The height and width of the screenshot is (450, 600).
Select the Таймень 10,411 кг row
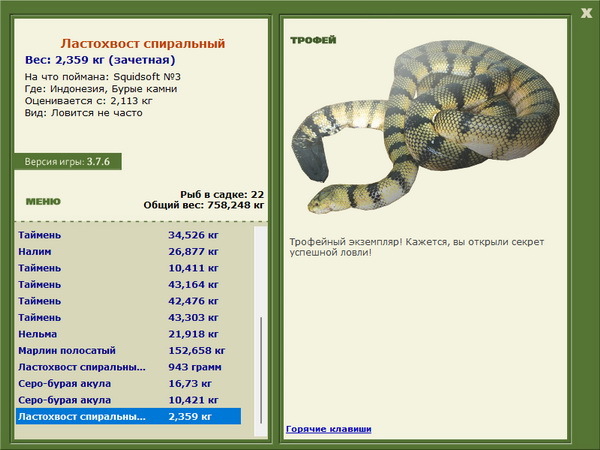tap(129, 268)
